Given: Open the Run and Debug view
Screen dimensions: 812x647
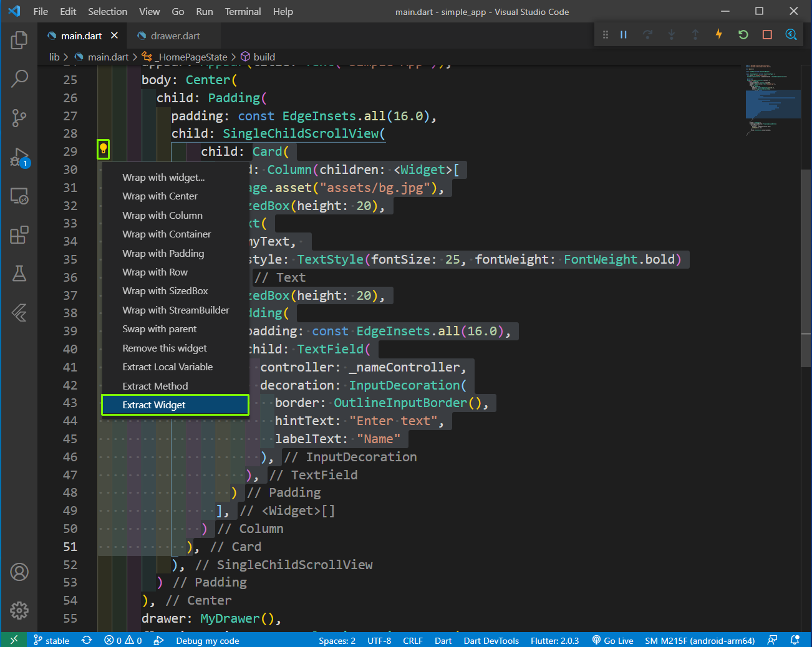Looking at the screenshot, I should [x=19, y=157].
